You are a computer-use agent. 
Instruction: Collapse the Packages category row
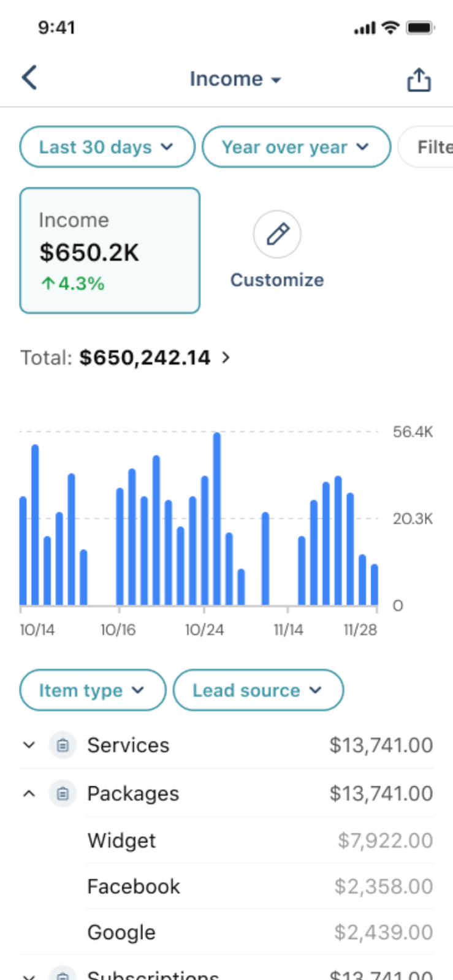(29, 793)
